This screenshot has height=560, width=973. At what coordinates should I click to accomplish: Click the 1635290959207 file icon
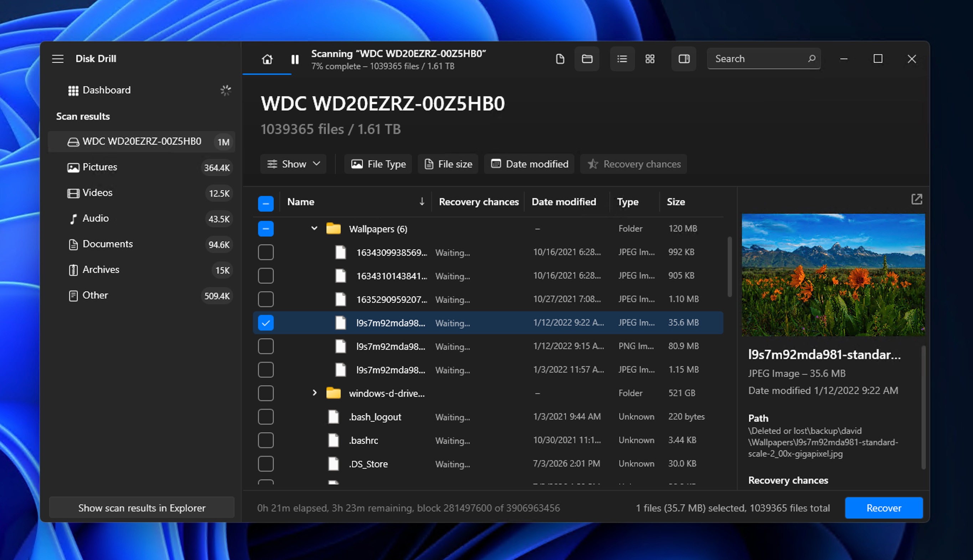click(x=340, y=299)
